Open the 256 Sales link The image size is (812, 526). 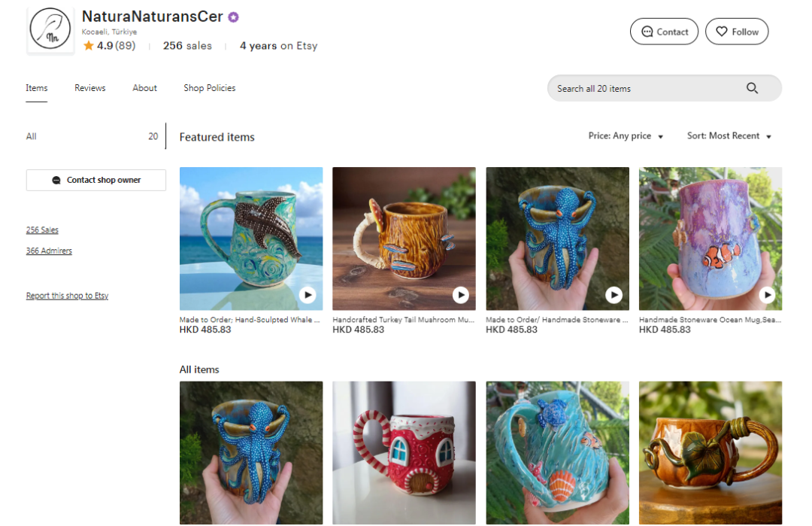[42, 230]
